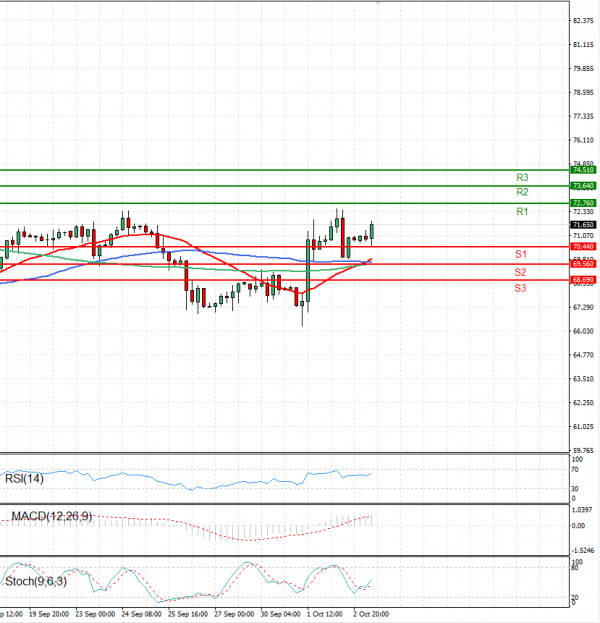Image resolution: width=600 pixels, height=623 pixels.
Task: Click the 77.335 price scale value
Action: point(583,116)
